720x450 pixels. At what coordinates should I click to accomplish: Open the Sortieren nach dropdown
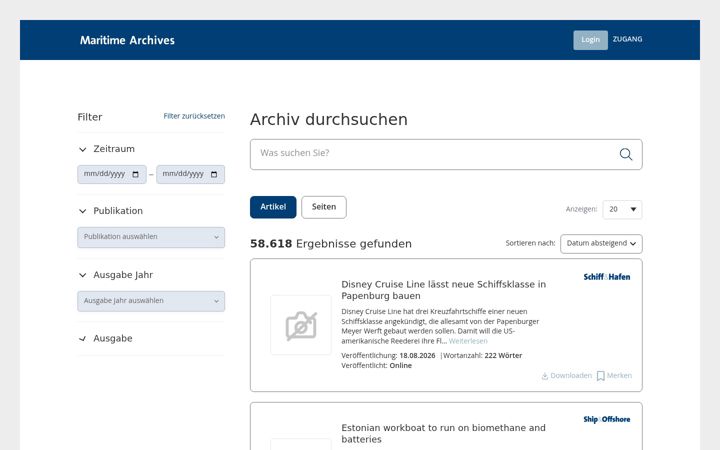pos(601,244)
